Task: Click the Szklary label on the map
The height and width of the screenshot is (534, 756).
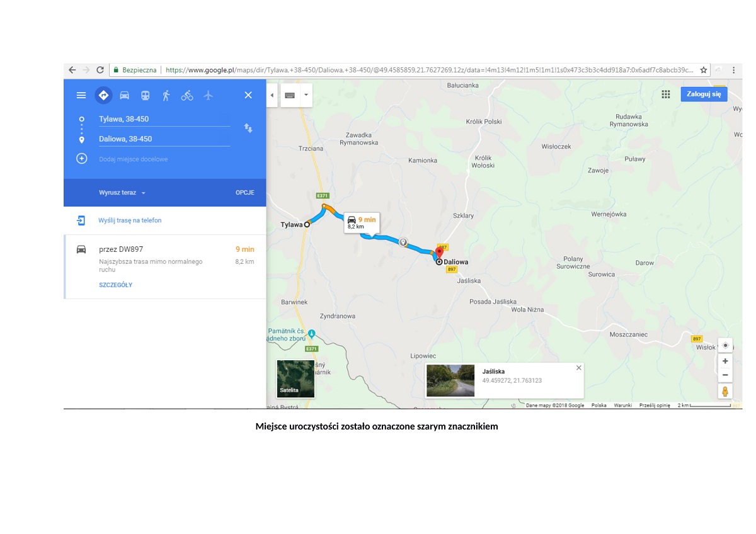Action: 463,215
